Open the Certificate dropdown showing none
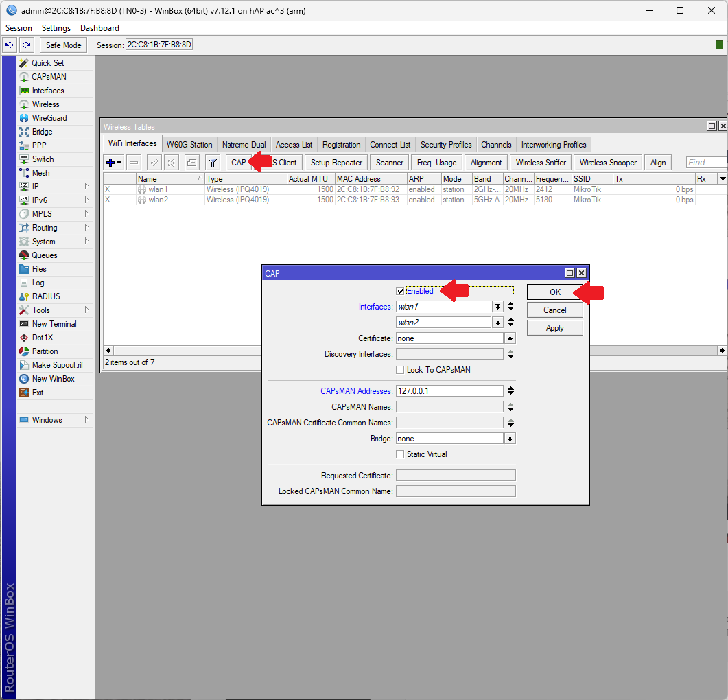 (x=508, y=338)
